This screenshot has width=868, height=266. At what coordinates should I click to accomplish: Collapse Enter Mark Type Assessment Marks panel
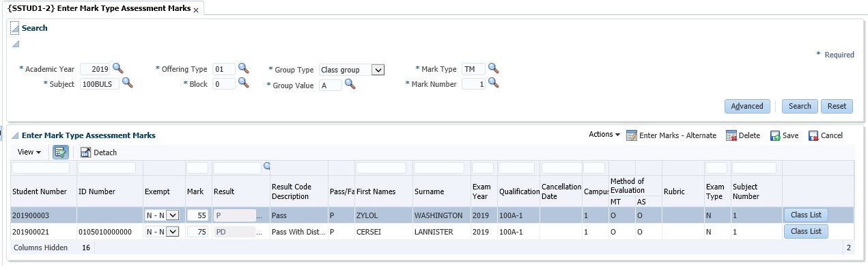(15, 135)
